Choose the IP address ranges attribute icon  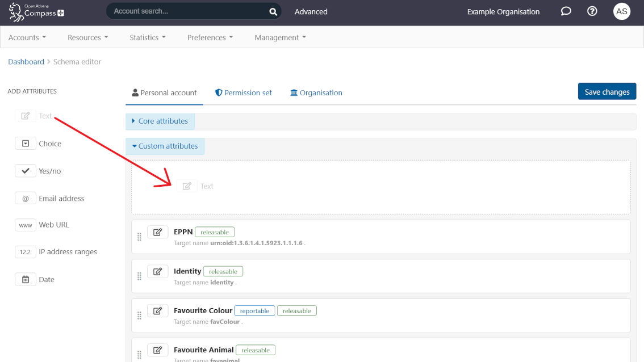click(26, 252)
